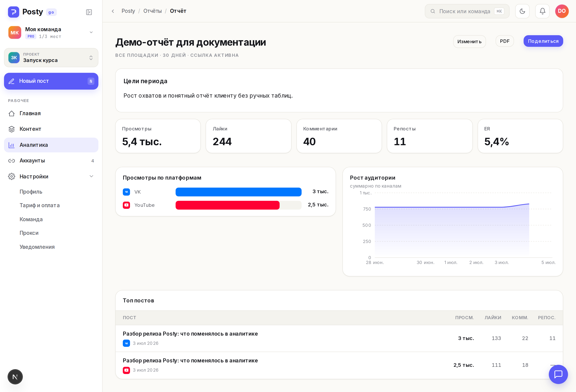The image size is (576, 392).
Task: Open the chat support bubble
Action: click(558, 374)
